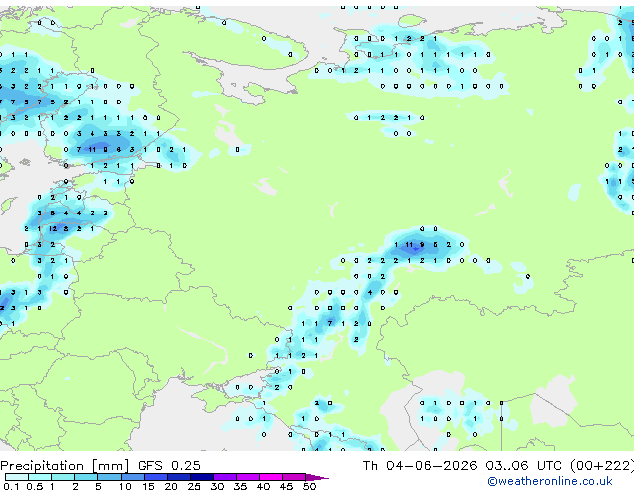The height and width of the screenshot is (490, 634).
Task: Select the dark navy legend swatch between 25 and 30
Action: (202, 477)
